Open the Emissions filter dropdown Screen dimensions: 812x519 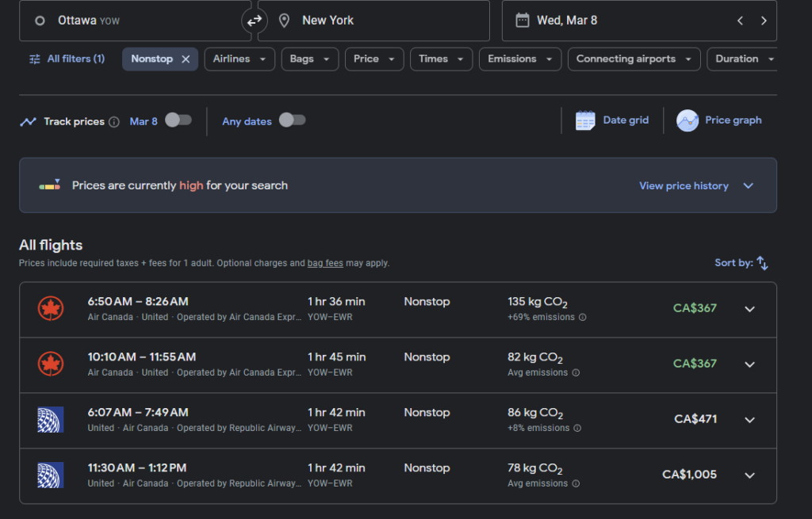[519, 59]
